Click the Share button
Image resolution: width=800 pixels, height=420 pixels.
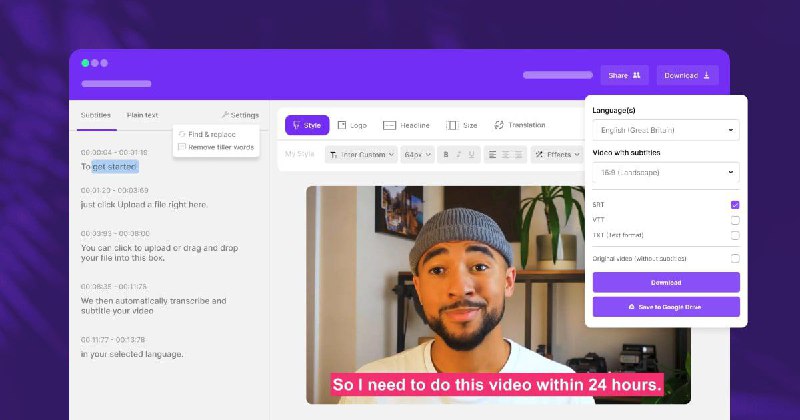tap(624, 75)
